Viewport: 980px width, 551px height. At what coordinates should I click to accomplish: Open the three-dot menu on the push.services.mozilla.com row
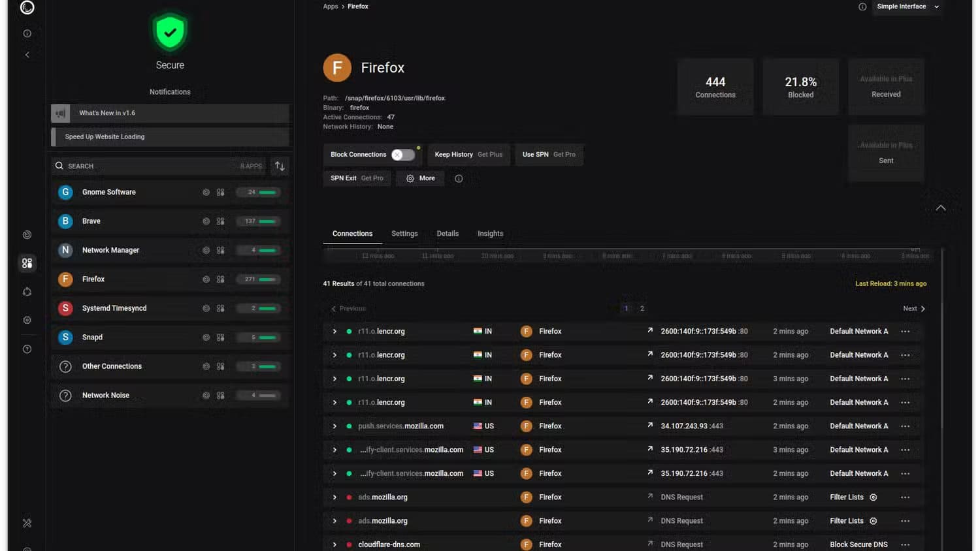pos(905,426)
